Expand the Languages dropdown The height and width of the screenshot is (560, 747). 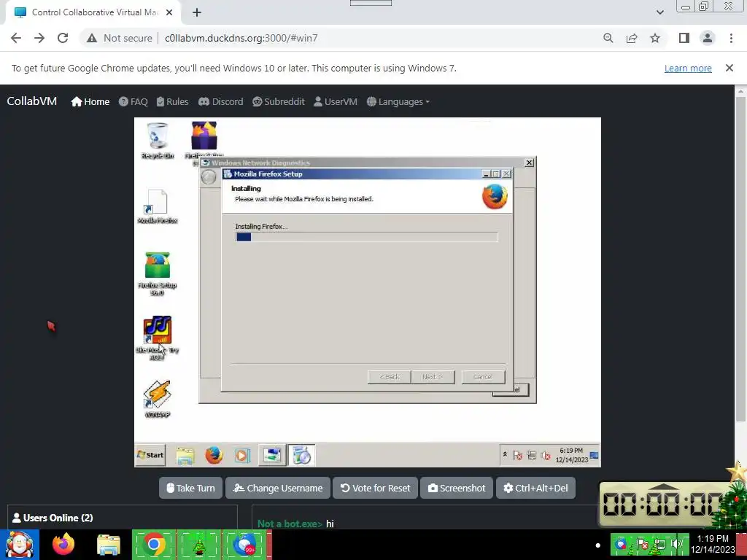point(398,101)
